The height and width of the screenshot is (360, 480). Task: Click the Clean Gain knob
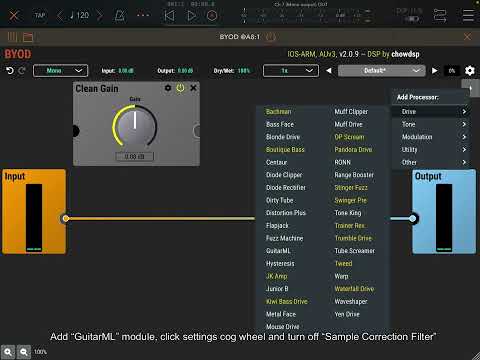(135, 127)
